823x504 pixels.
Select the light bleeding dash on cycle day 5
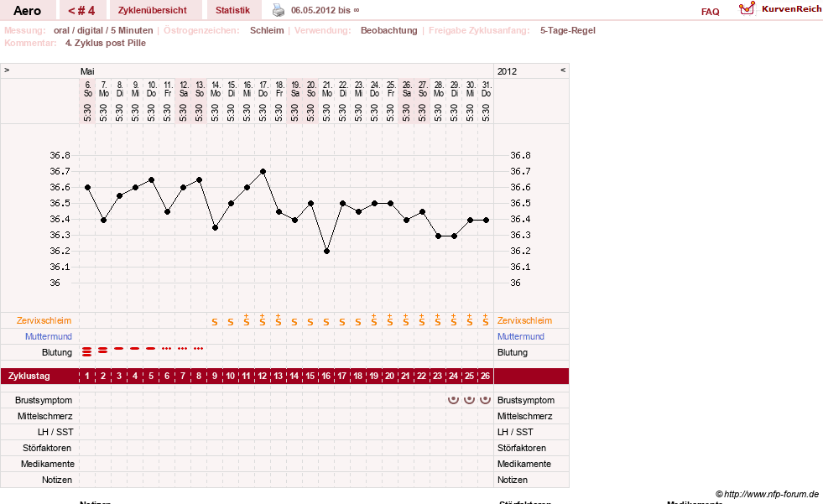[151, 348]
